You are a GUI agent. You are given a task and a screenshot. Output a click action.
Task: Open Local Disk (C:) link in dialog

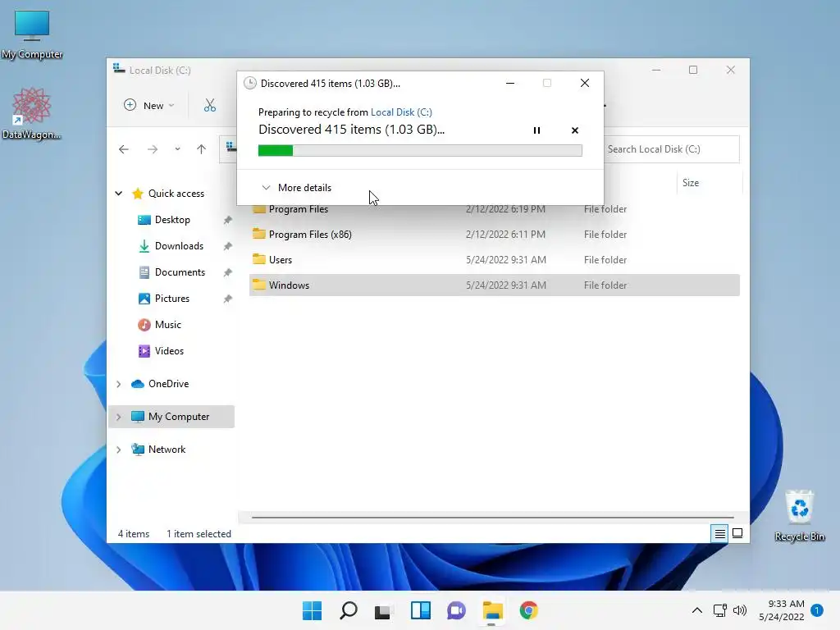point(401,112)
